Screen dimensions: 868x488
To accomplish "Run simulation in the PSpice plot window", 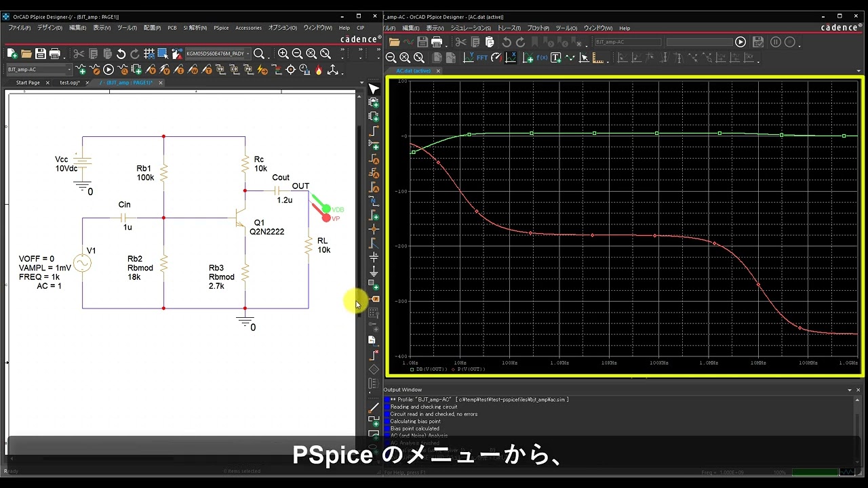I will click(x=741, y=42).
